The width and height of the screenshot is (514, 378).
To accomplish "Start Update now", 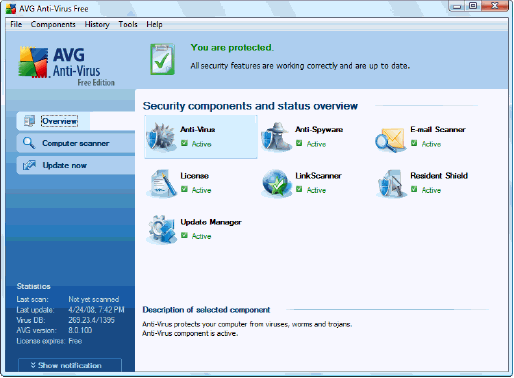I will 76,165.
